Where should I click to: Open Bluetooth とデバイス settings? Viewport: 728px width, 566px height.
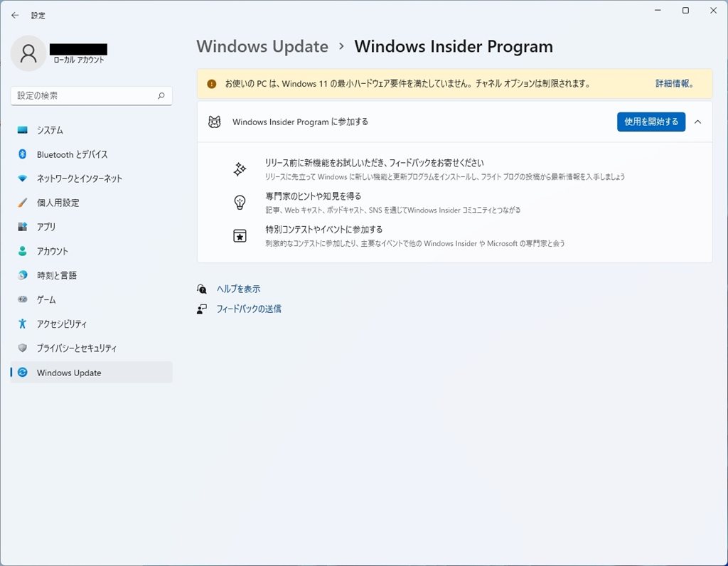point(92,154)
